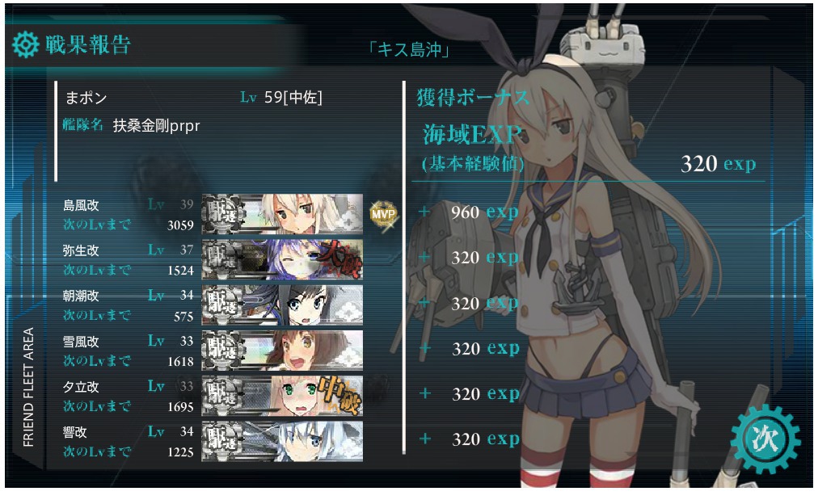Click the fleet name 扶桑金剛prpr
835x504 pixels.
click(x=157, y=126)
